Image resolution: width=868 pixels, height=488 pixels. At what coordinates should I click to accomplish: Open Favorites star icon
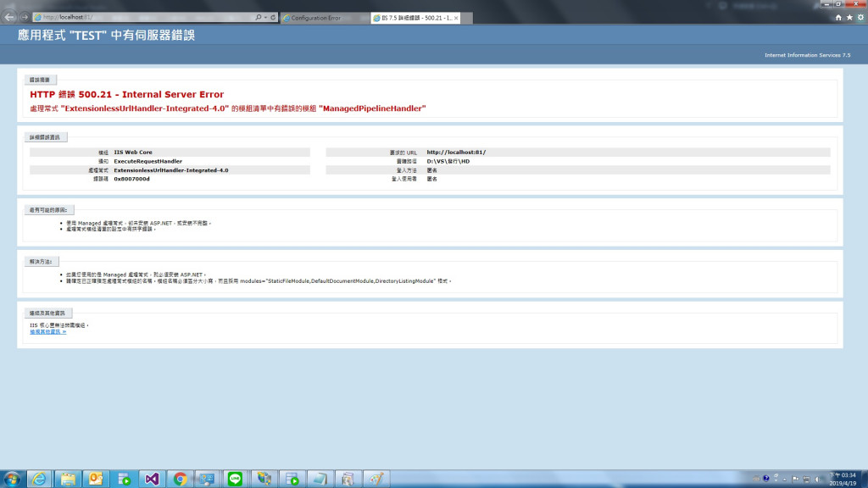pos(849,18)
